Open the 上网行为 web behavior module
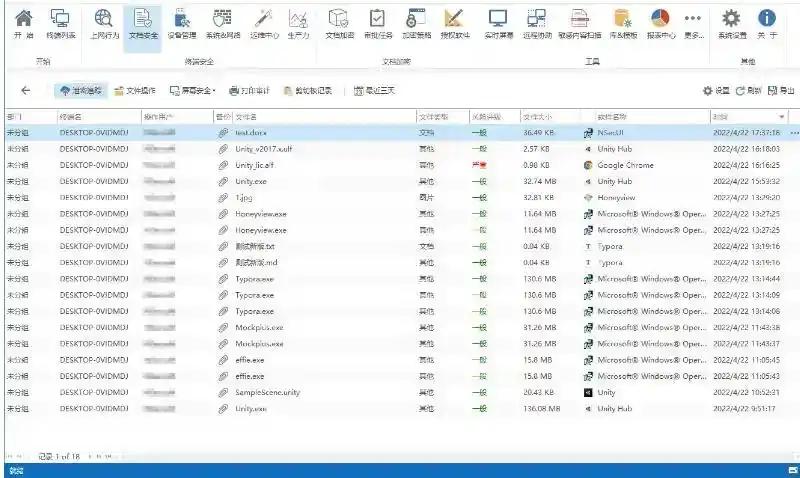 point(103,23)
